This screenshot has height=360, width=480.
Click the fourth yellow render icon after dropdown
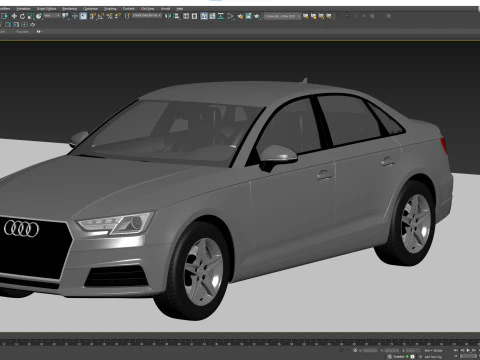coord(329,16)
